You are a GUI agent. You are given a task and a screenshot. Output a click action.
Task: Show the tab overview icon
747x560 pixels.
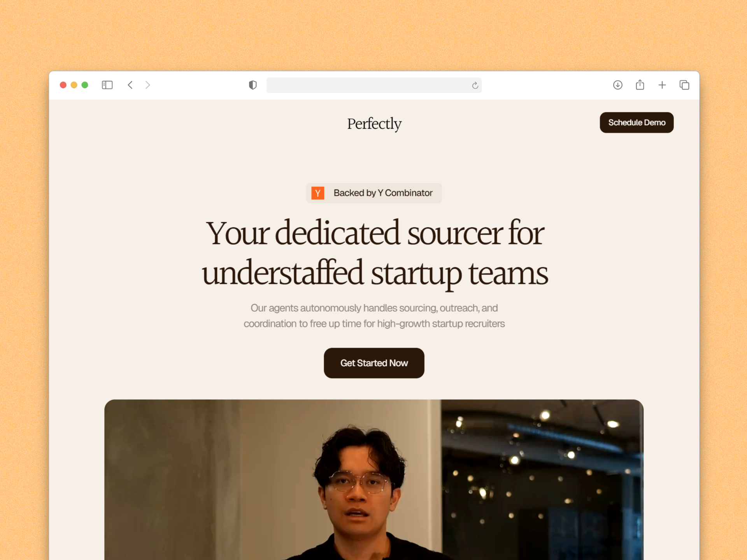tap(684, 85)
